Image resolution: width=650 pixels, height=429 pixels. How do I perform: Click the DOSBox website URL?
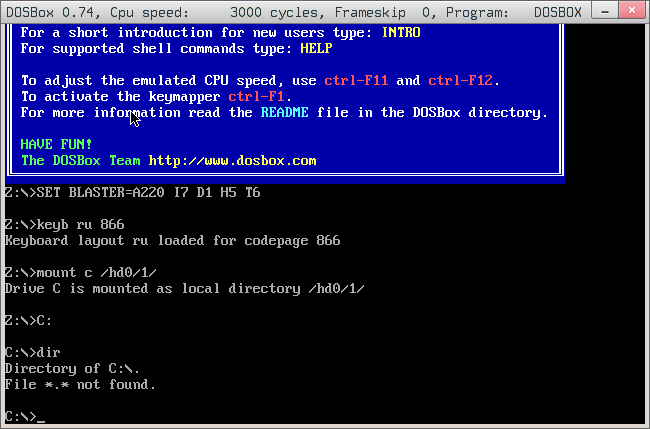232,160
